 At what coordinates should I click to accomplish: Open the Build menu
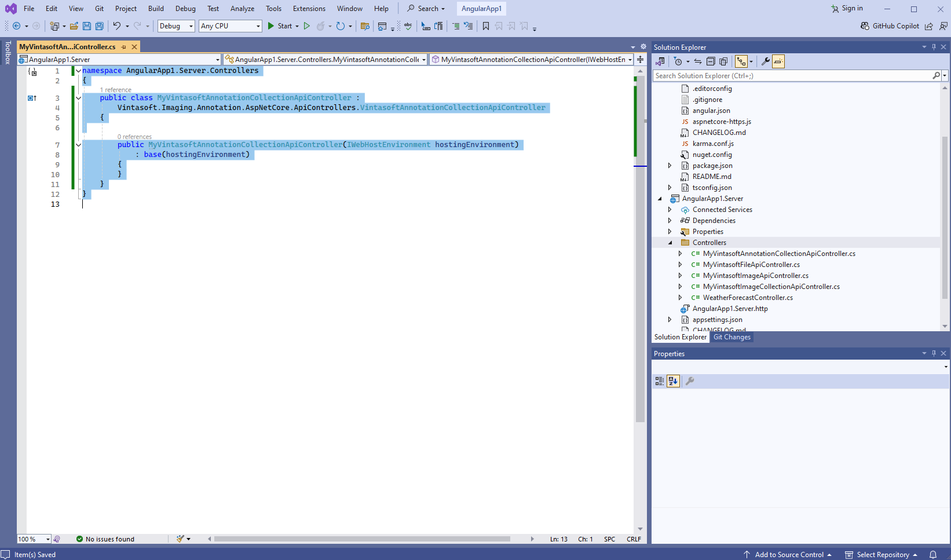156,8
